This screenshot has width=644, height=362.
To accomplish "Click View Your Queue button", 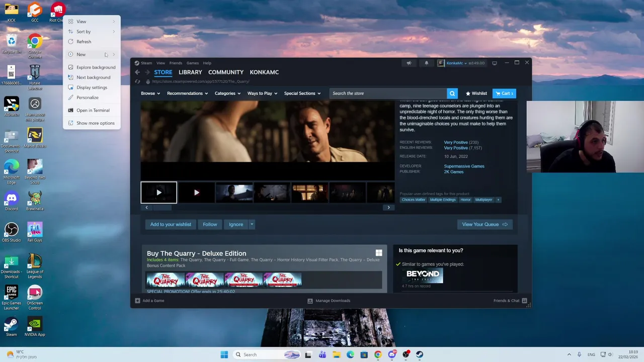I will [485, 225].
